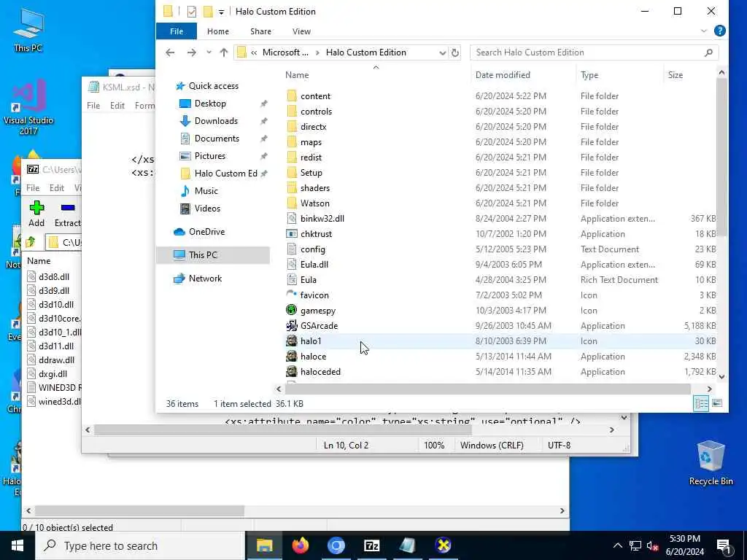The image size is (747, 560).
Task: Open the File tab in Explorer
Action: [x=177, y=31]
